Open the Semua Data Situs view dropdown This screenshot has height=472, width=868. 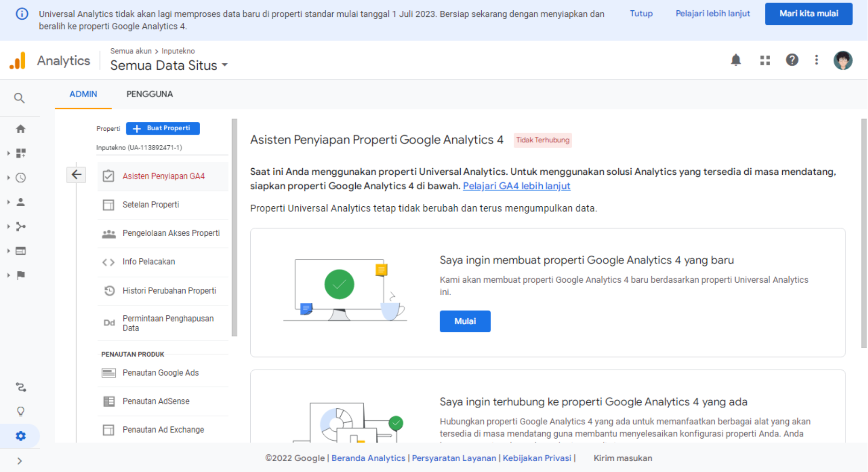169,65
